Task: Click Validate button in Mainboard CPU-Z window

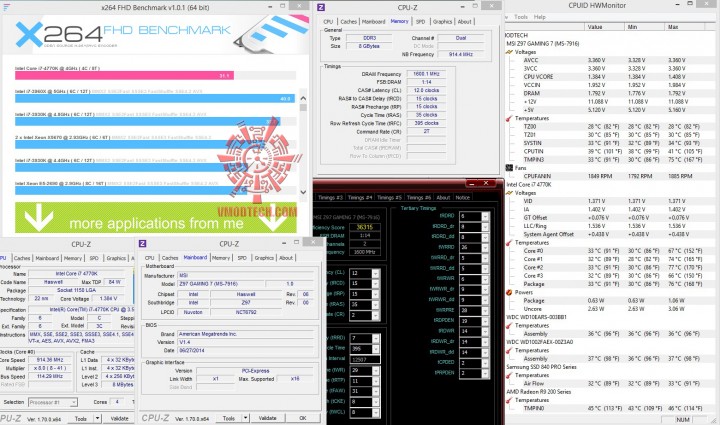Action: tap(268, 418)
